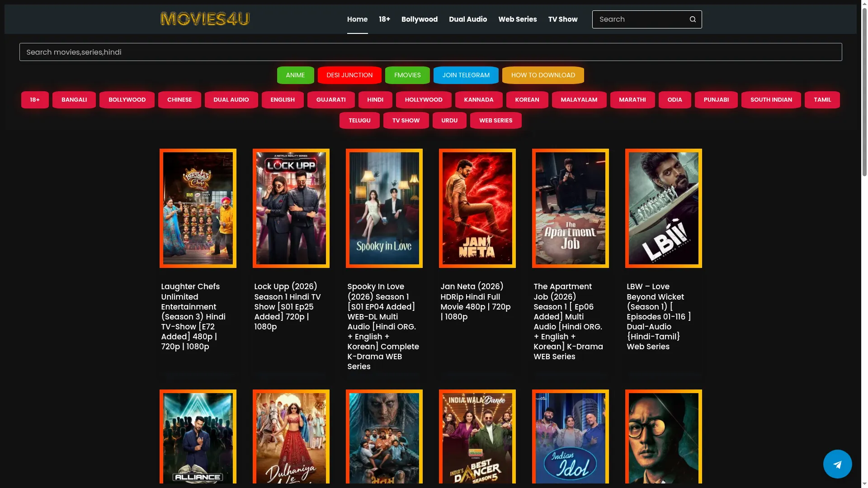Open the Lock Upp (2026) Season 1 title link

288,307
